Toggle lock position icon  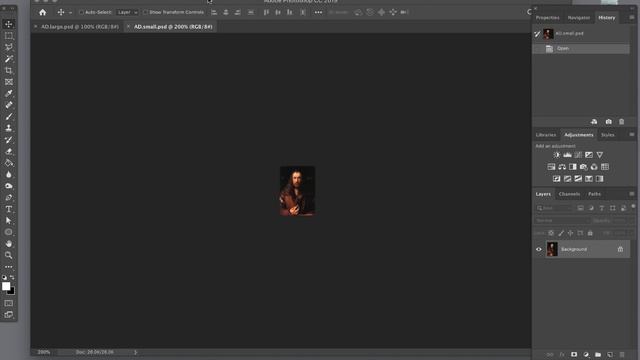click(x=571, y=233)
